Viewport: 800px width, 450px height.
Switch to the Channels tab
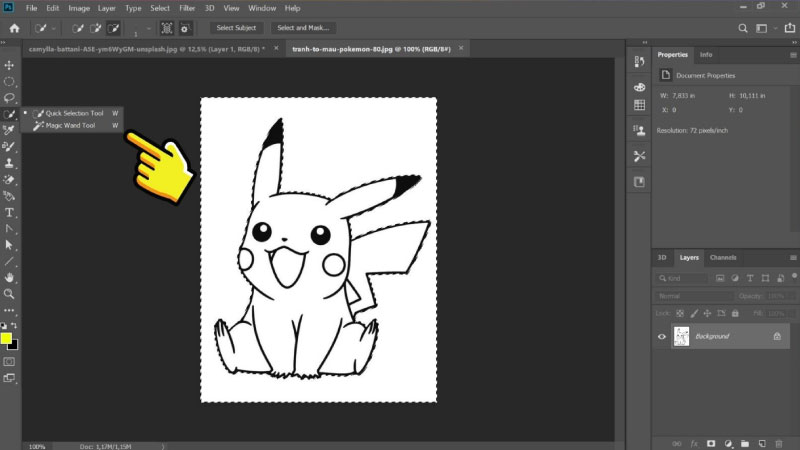click(723, 258)
